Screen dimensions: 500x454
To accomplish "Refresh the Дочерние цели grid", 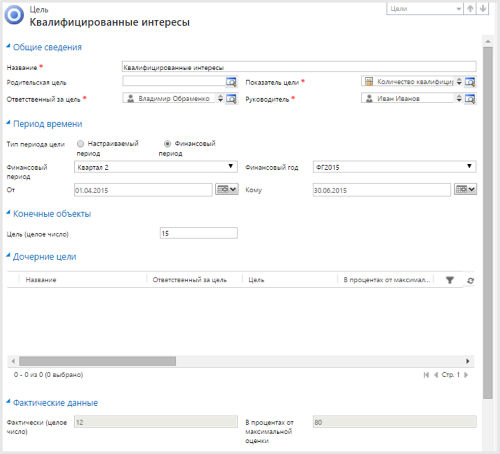I will pos(470,281).
